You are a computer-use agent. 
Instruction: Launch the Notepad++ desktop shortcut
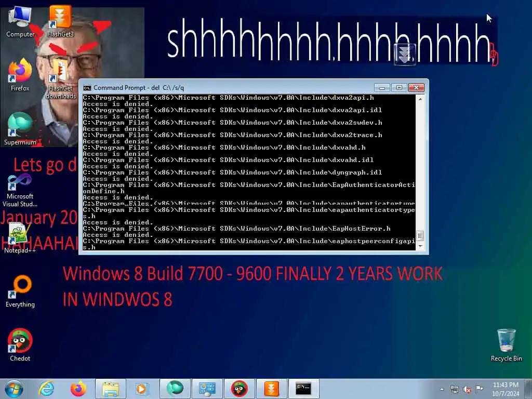[x=20, y=237]
